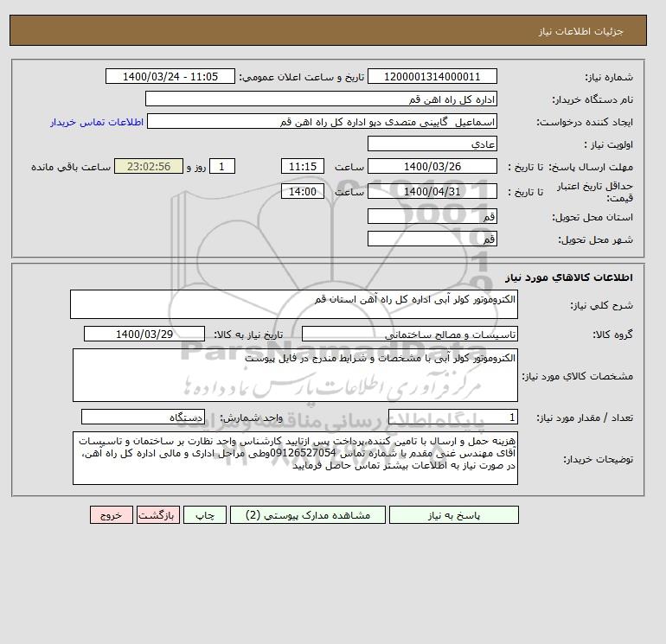Click the buyer name field اداره کل راه اهن قم
The image size is (666, 644).
coord(321,99)
